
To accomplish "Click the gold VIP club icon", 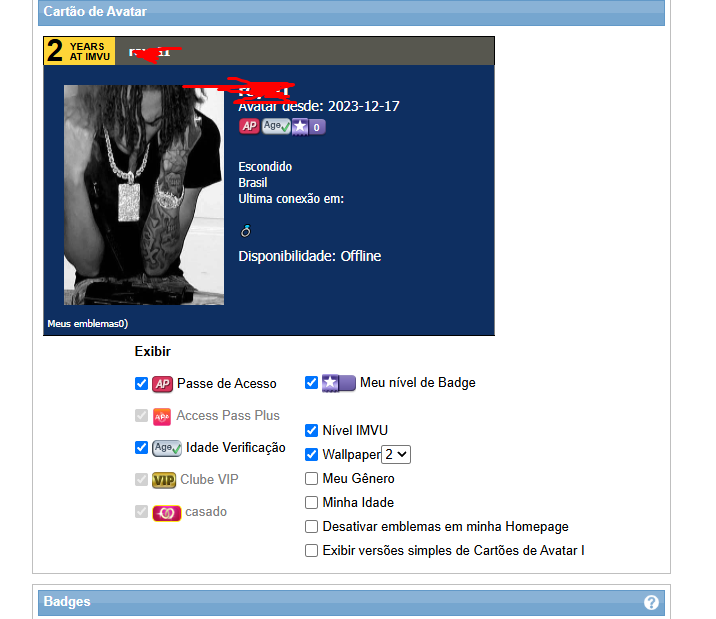I will pos(163,480).
